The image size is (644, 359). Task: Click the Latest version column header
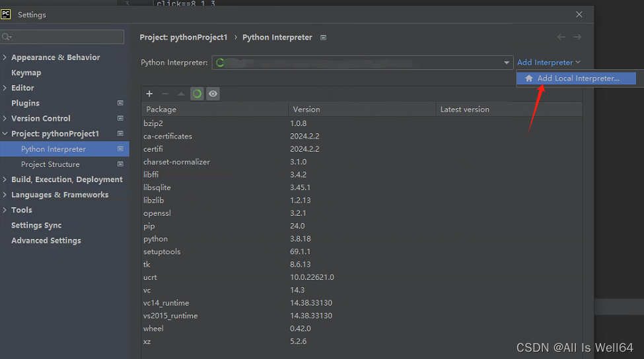point(509,110)
